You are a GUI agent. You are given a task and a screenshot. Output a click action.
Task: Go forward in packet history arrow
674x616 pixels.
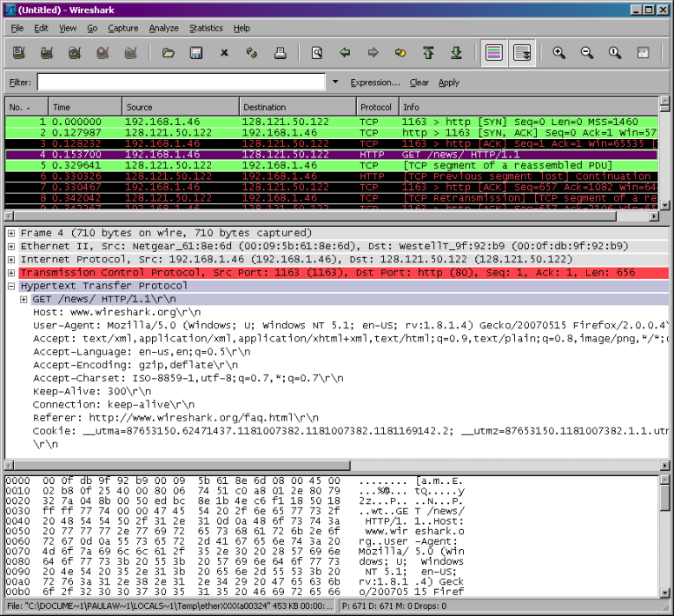373,53
